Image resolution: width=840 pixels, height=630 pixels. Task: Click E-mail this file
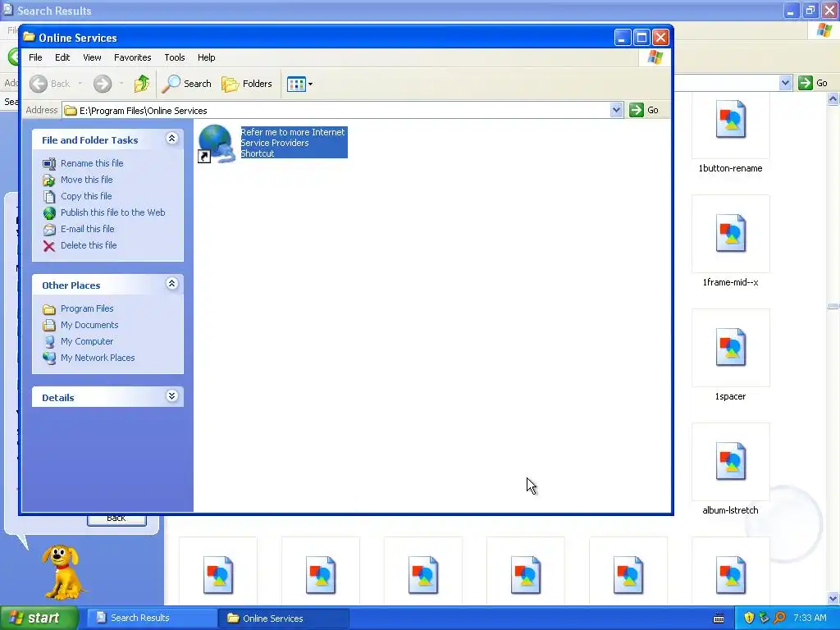pyautogui.click(x=87, y=229)
